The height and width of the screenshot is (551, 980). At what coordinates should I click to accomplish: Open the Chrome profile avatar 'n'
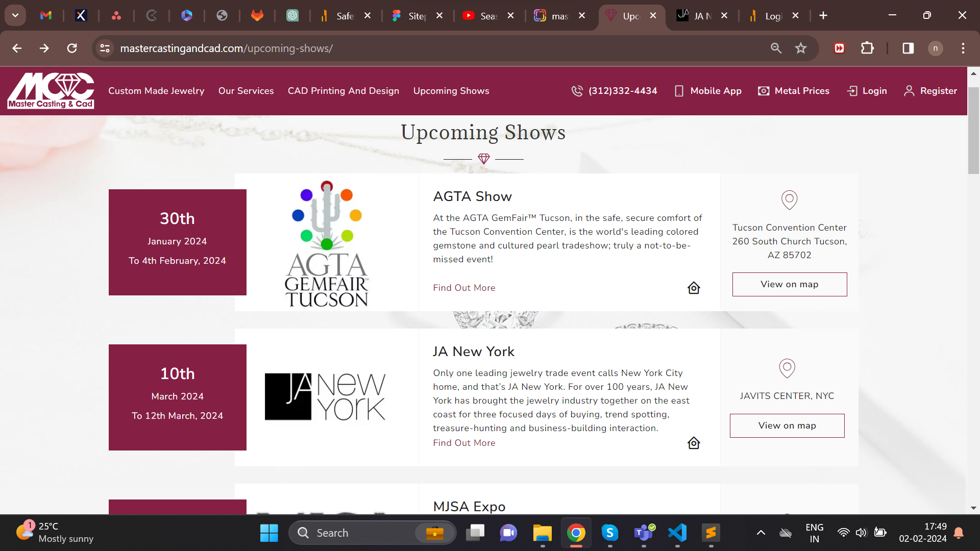(936, 48)
